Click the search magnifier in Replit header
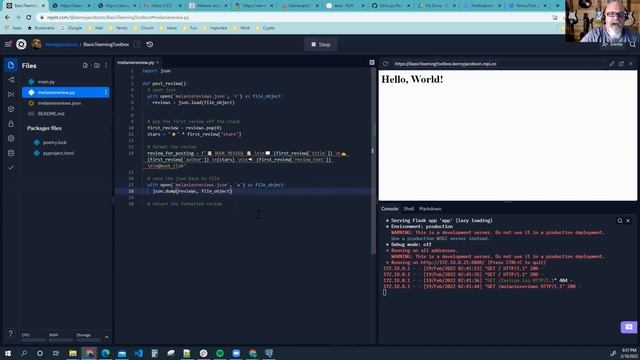 coord(633,44)
